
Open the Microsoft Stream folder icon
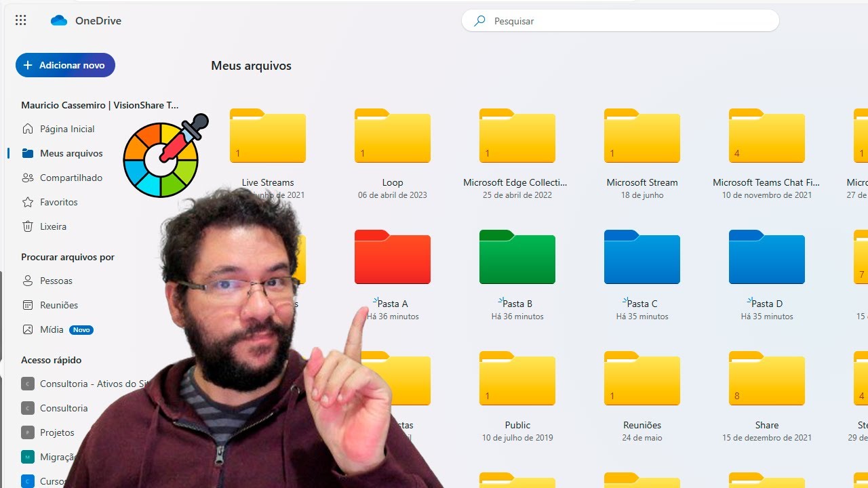click(642, 136)
